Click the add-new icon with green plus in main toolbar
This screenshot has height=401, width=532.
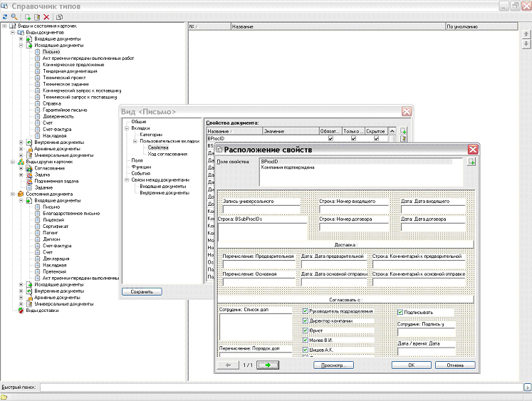(28, 16)
